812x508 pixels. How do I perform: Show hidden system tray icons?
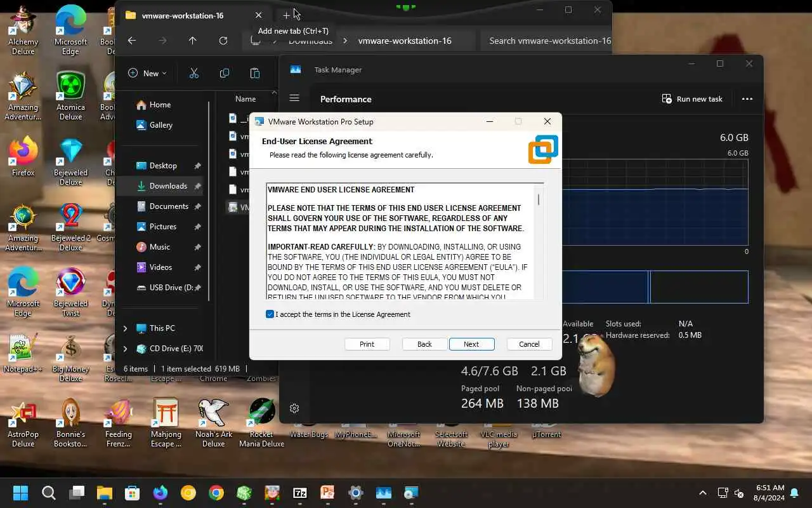702,493
